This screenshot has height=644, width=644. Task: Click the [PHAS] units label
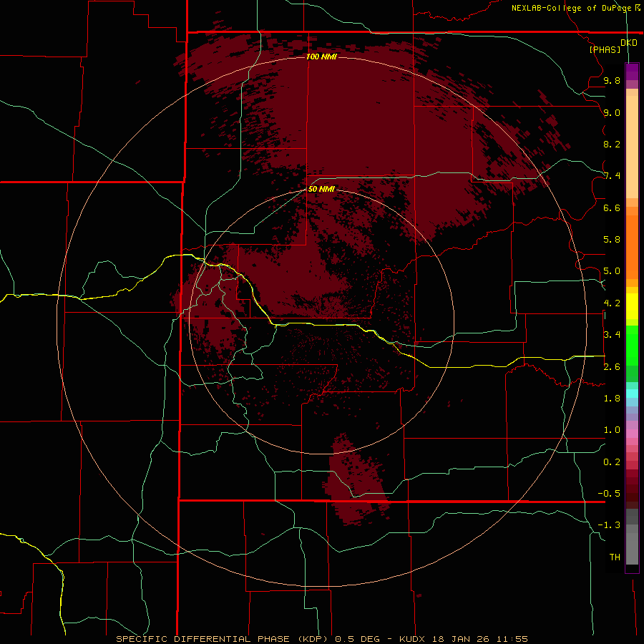pyautogui.click(x=605, y=49)
